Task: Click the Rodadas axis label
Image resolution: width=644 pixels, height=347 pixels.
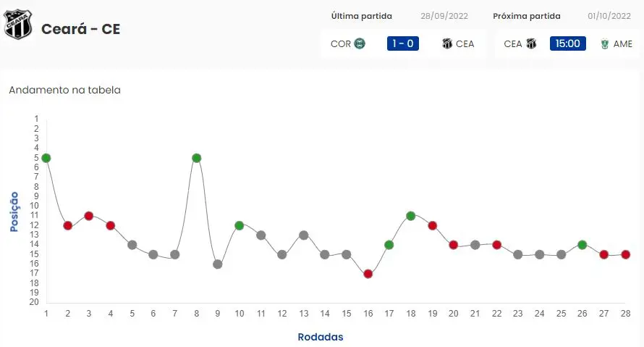Action: pyautogui.click(x=321, y=337)
